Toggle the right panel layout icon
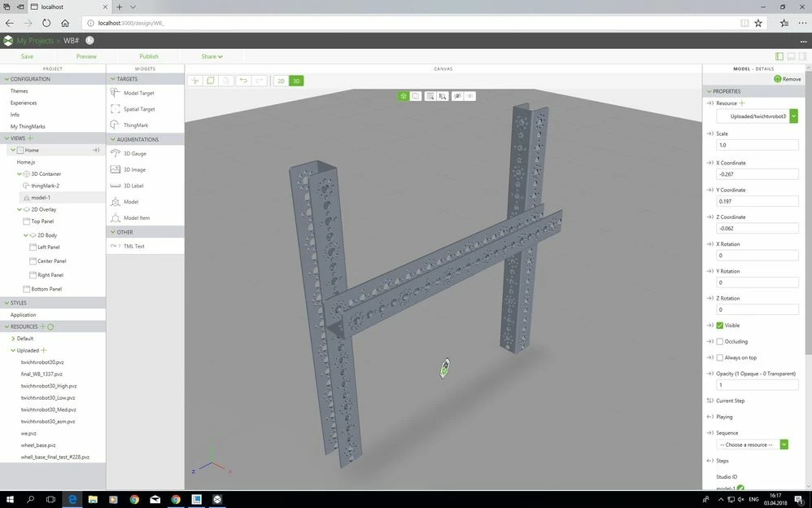 coord(803,56)
